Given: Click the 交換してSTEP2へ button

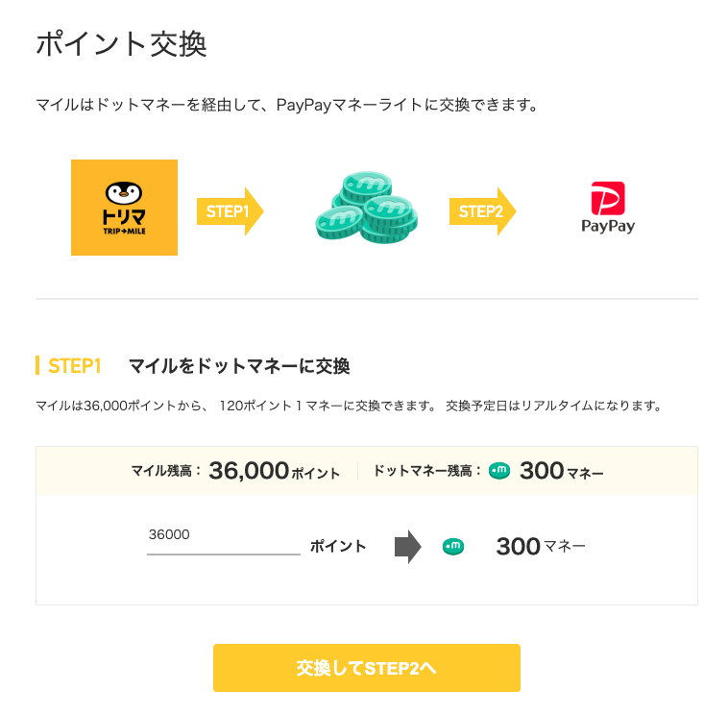Looking at the screenshot, I should click(x=366, y=668).
